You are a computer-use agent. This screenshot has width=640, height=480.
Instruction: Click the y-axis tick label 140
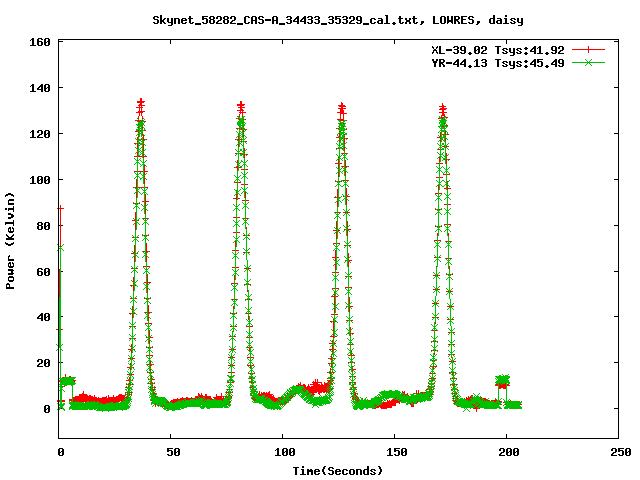point(40,88)
